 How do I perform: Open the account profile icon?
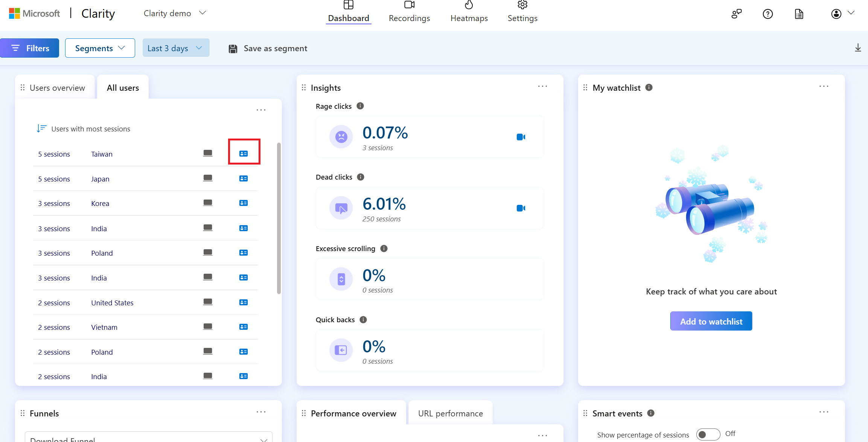[x=836, y=14]
